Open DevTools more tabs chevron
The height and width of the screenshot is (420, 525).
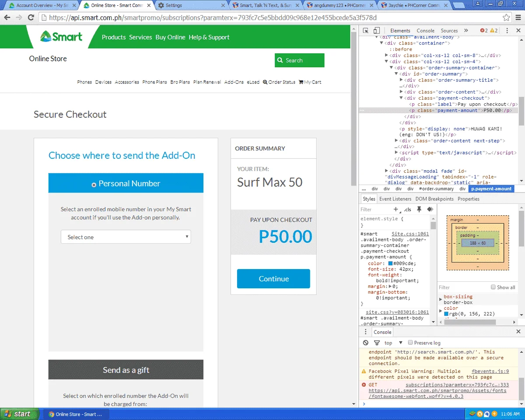(x=466, y=31)
